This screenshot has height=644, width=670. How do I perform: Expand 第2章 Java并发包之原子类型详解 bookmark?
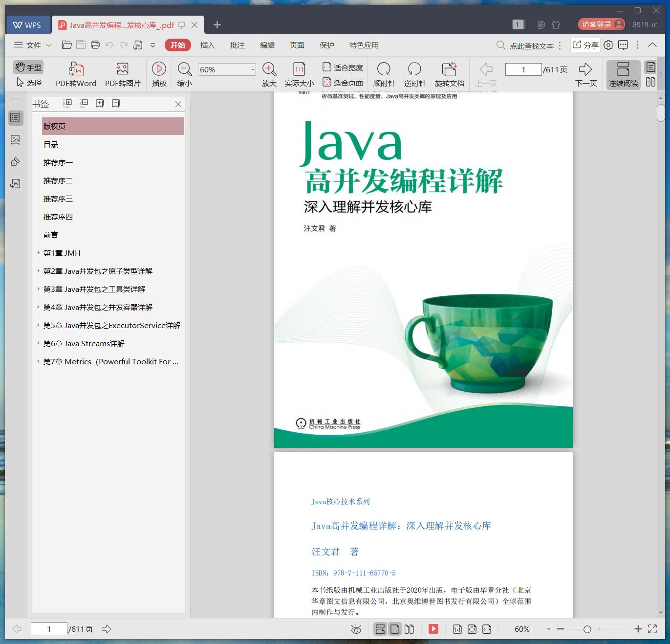tap(38, 271)
